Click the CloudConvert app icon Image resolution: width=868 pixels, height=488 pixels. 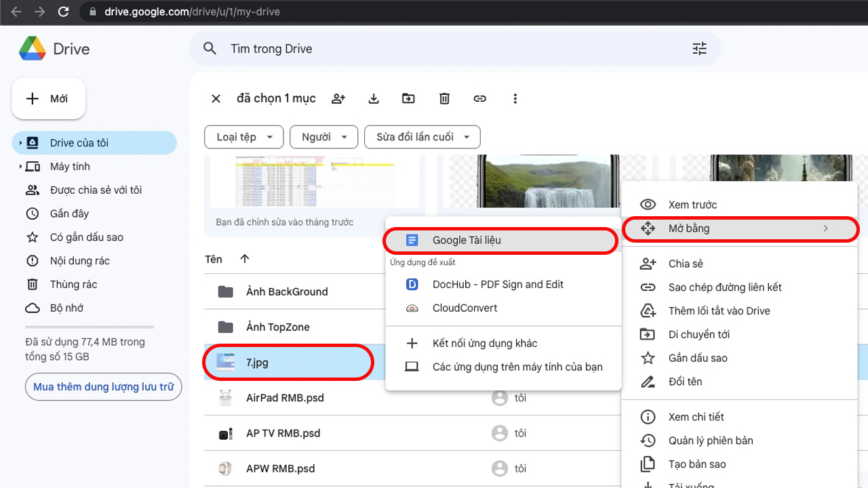click(x=412, y=308)
